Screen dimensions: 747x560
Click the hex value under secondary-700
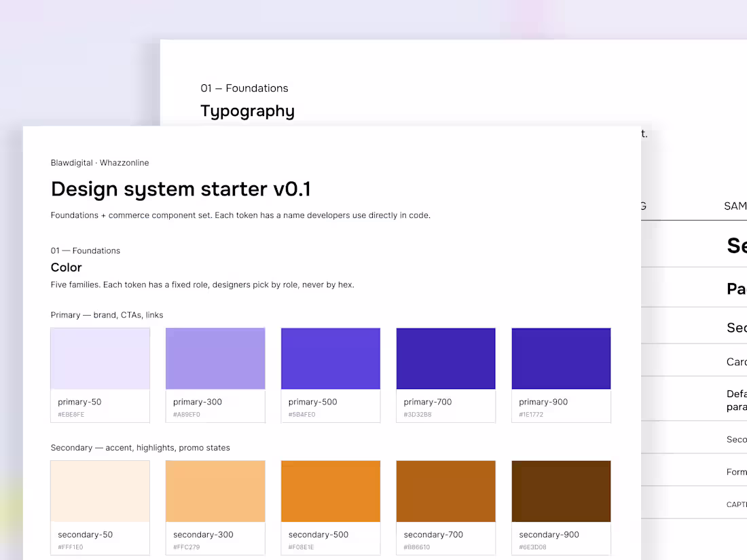(x=416, y=547)
